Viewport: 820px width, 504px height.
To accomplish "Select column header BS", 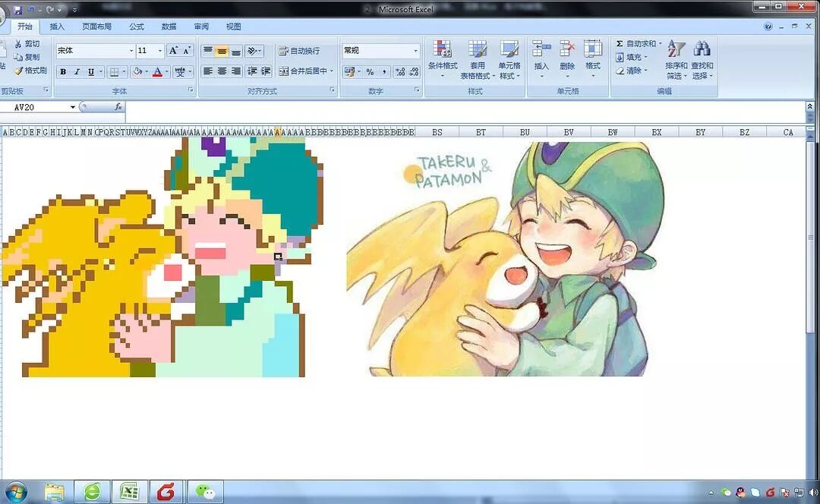I will click(437, 132).
